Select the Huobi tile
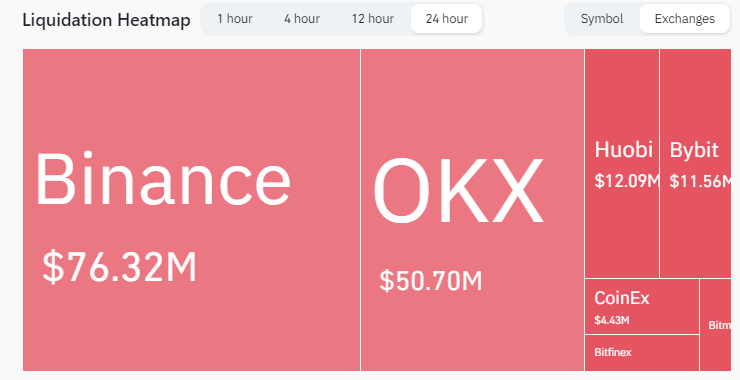The image size is (740, 380). (622, 163)
